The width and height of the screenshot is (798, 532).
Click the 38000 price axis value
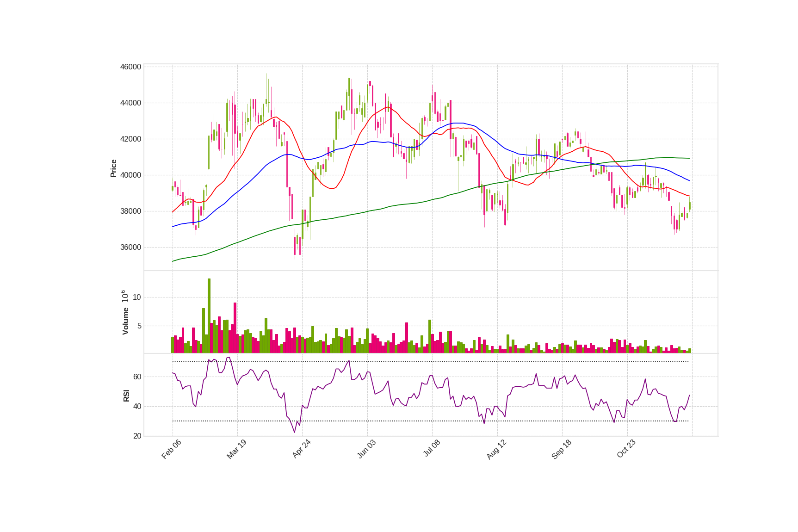point(130,211)
